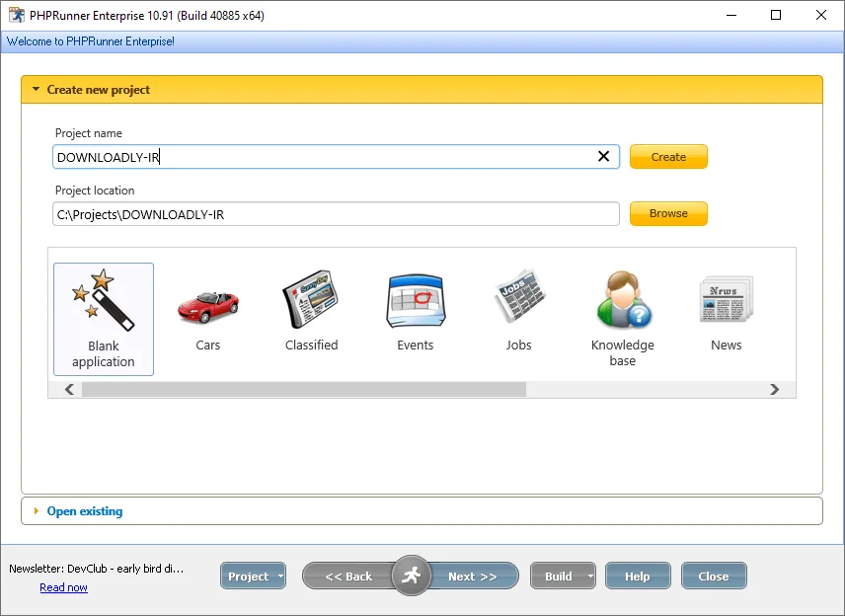Go to Next >> step
This screenshot has height=616, width=845.
click(x=473, y=577)
